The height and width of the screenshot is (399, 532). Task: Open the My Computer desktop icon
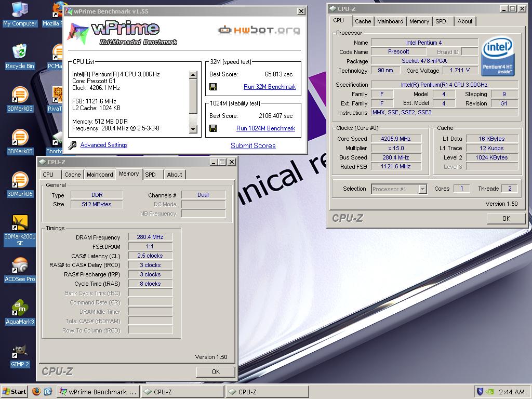[x=20, y=14]
